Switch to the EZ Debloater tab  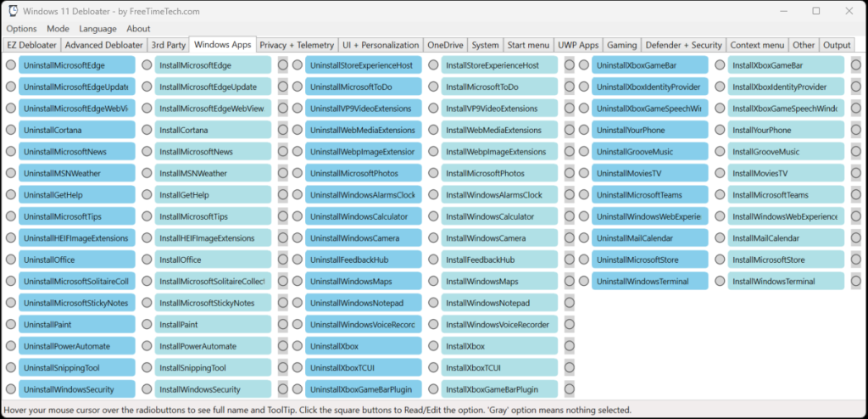pos(31,45)
